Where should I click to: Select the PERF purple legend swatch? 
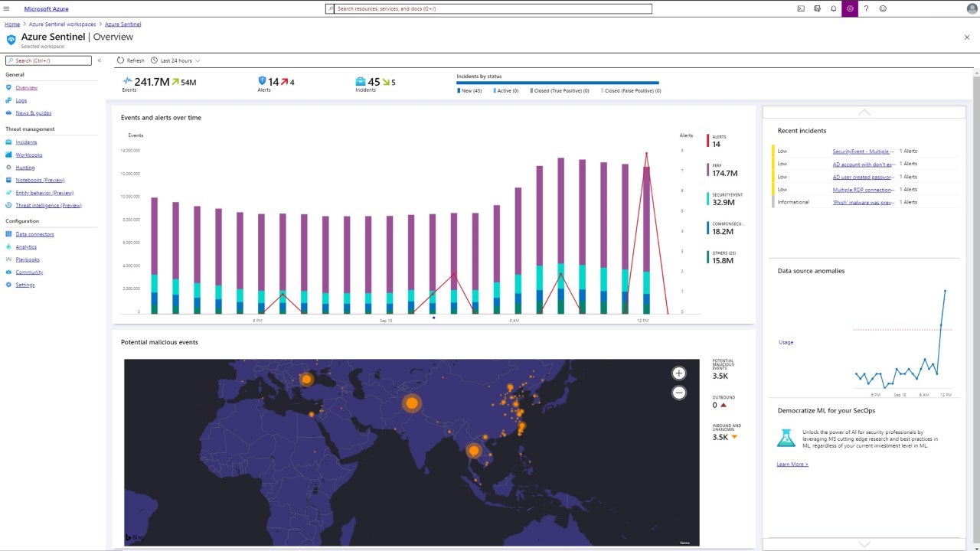click(x=708, y=170)
